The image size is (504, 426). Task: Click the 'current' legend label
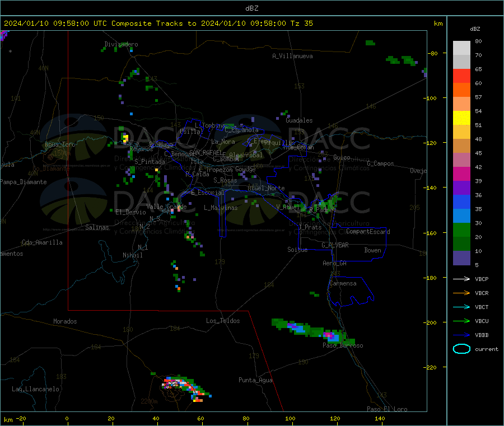point(486,349)
